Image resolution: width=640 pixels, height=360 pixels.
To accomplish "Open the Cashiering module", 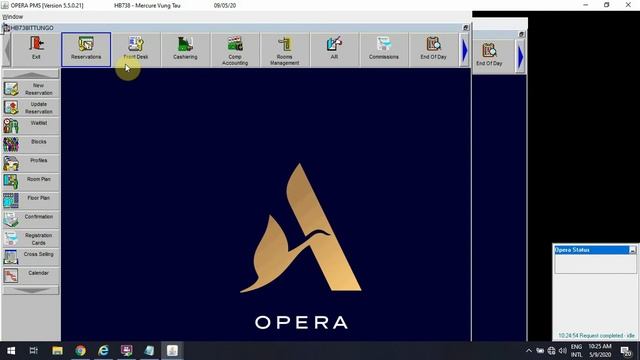I will (x=185, y=50).
